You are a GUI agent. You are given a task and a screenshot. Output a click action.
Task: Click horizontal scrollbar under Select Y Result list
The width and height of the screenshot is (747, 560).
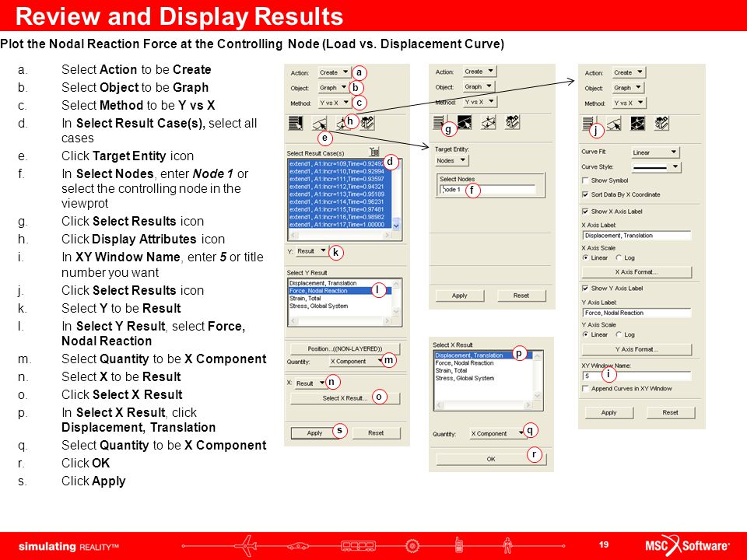coord(340,321)
